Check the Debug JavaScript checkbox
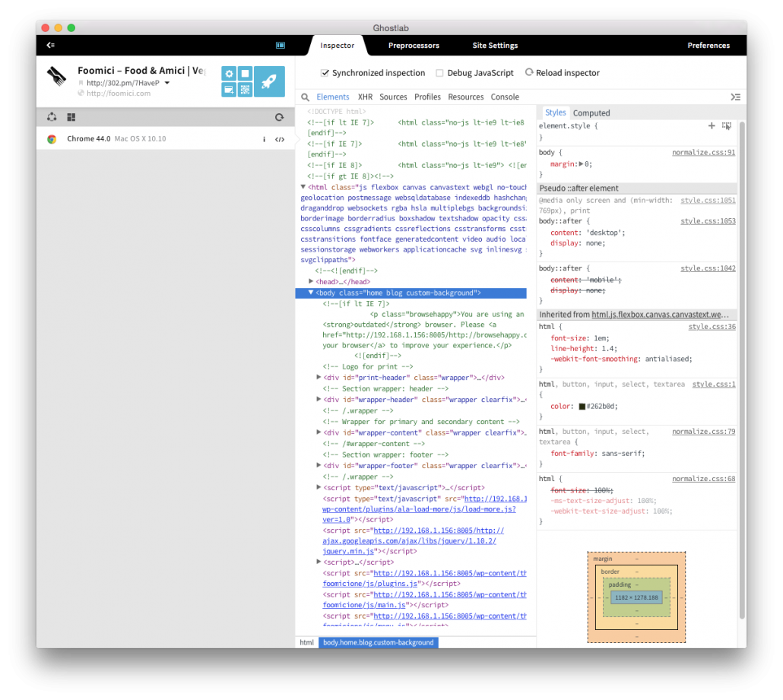The width and height of the screenshot is (783, 700). tap(439, 73)
